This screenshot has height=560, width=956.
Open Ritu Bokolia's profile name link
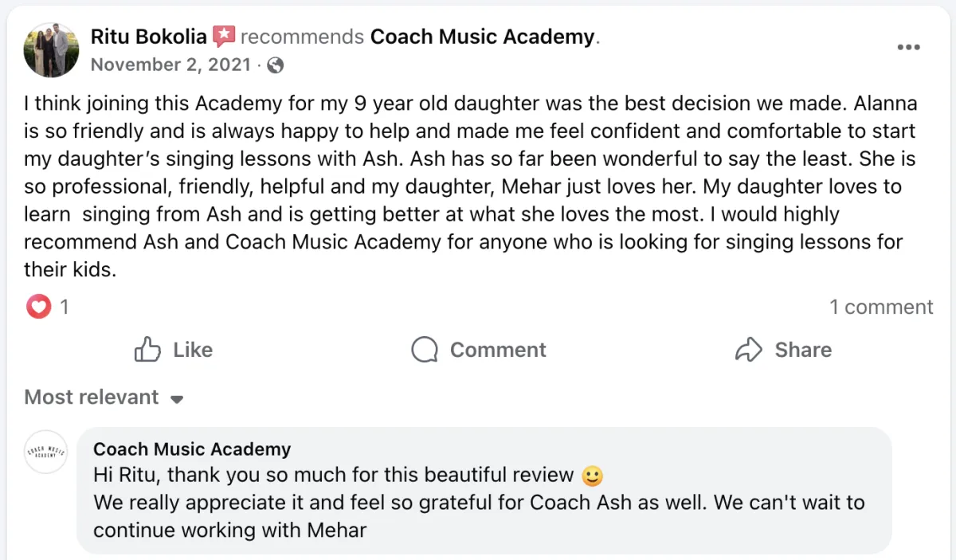point(148,37)
